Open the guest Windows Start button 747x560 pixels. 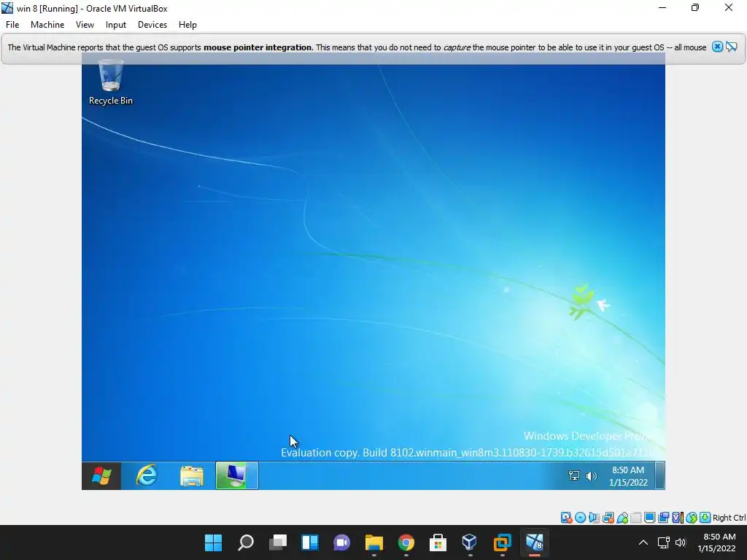101,475
